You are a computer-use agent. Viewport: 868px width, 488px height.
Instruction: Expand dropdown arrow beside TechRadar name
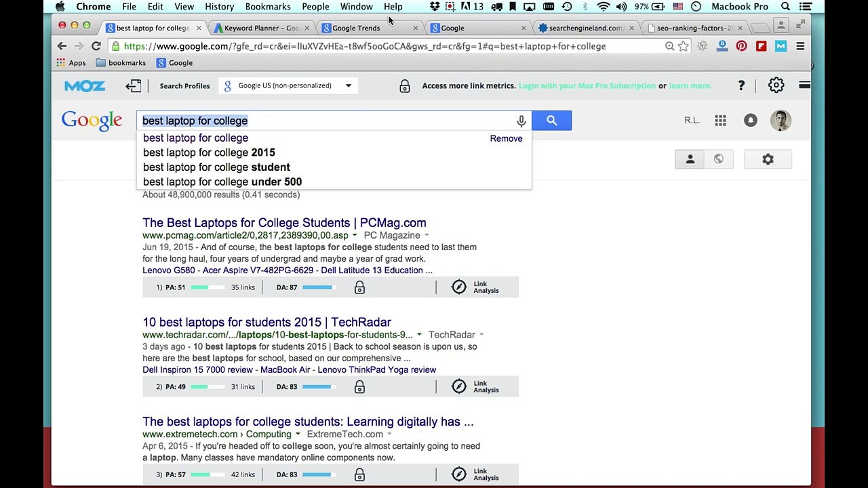click(x=481, y=335)
